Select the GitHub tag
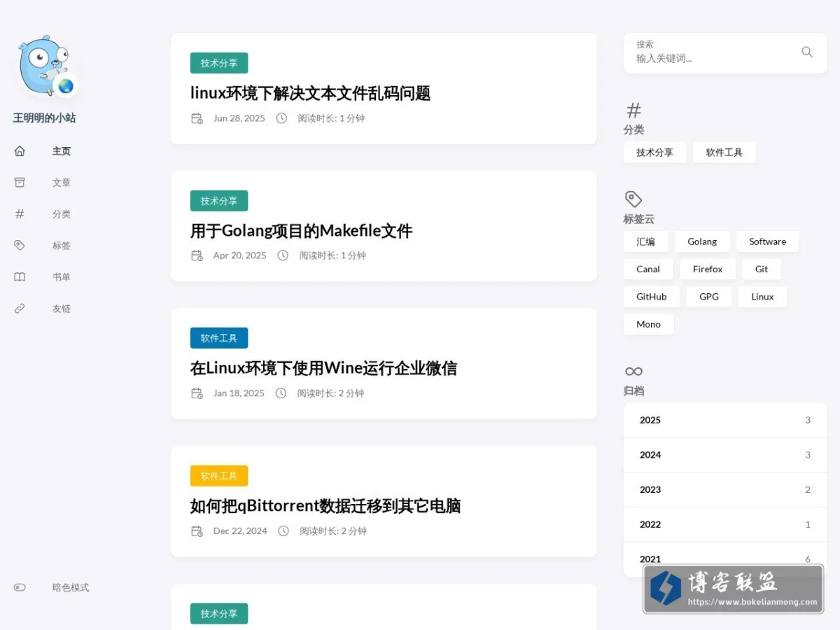 pos(651,297)
